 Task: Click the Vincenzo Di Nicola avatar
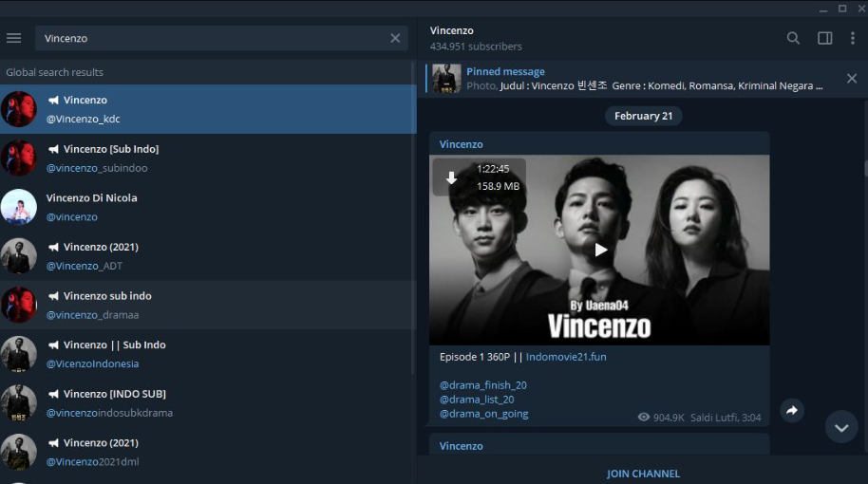19,207
